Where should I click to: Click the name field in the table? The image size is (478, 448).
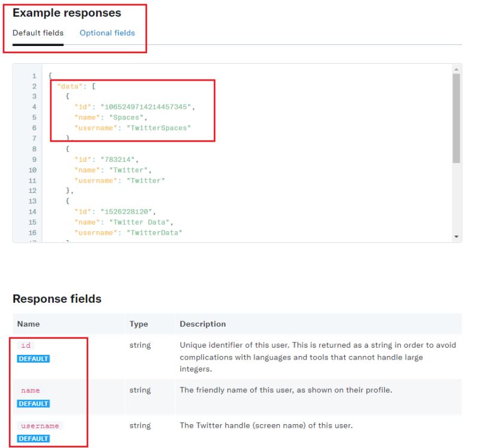pyautogui.click(x=30, y=391)
